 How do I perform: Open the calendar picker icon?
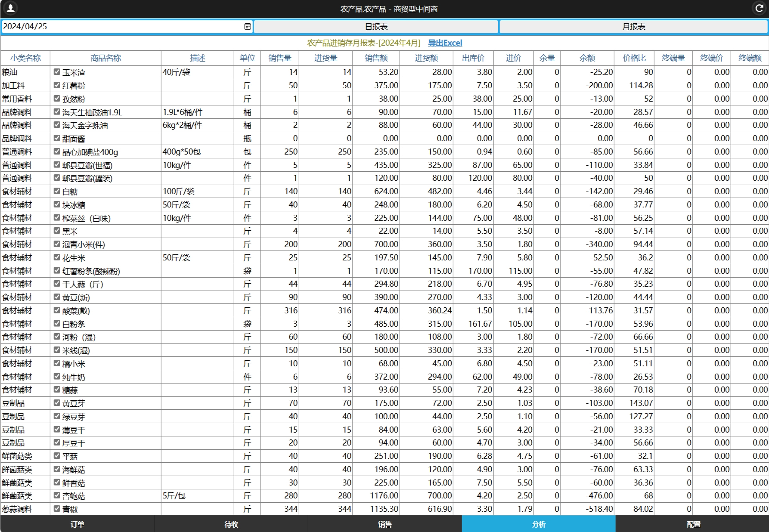[248, 27]
